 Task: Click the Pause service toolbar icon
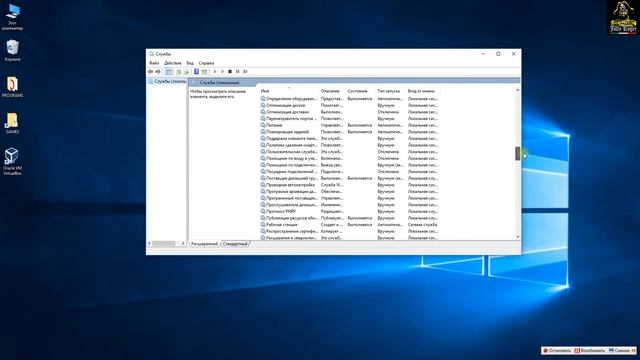coord(238,72)
